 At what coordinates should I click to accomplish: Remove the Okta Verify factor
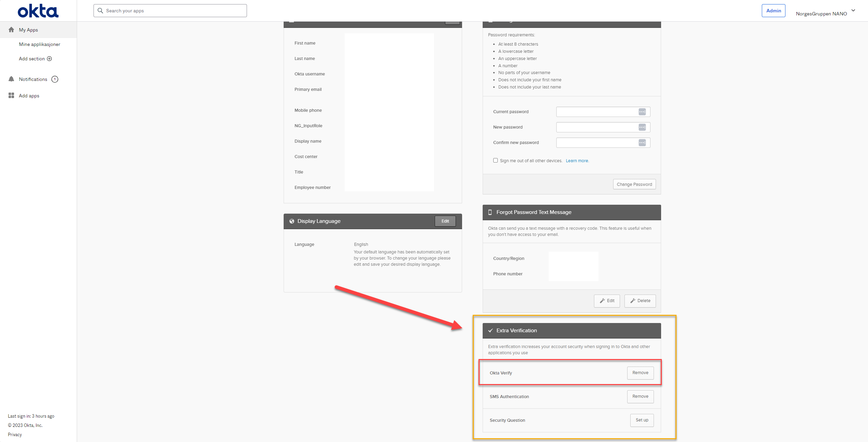pyautogui.click(x=640, y=373)
